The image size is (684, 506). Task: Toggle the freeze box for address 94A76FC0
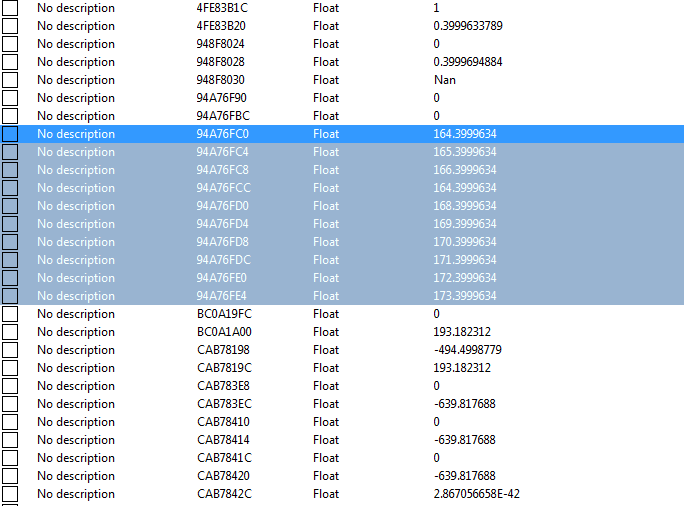click(x=10, y=134)
